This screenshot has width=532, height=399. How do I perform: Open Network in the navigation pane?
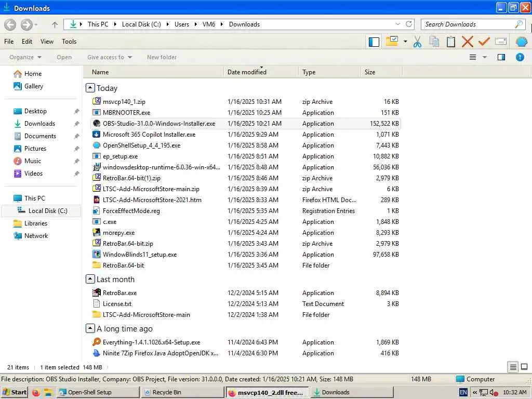coord(36,236)
